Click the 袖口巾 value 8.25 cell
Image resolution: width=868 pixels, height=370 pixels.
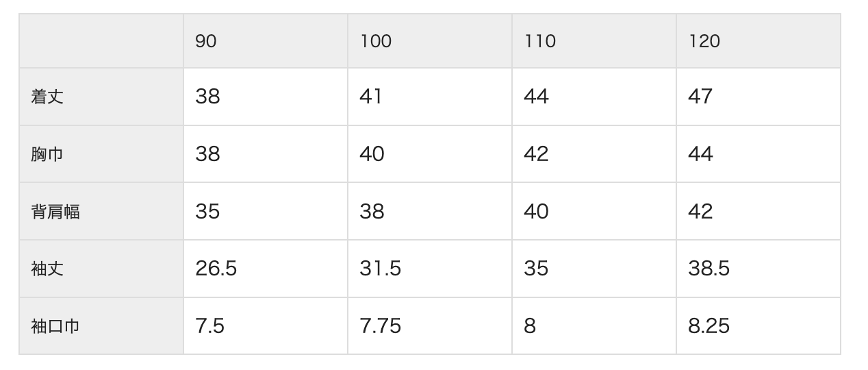tap(709, 326)
